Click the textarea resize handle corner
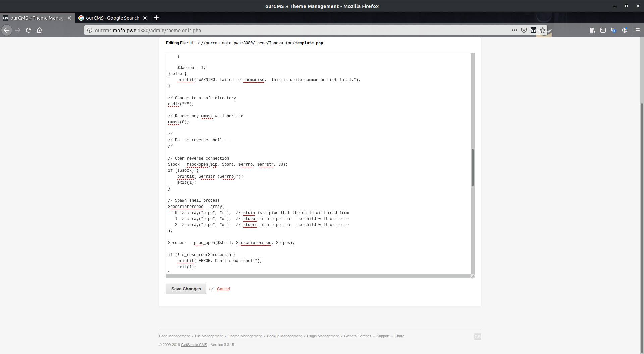 tap(473, 276)
